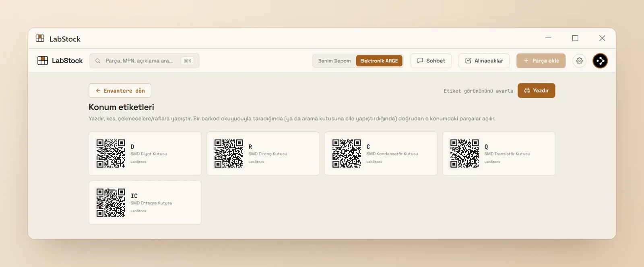This screenshot has width=644, height=267.
Task: Close the LabStock window
Action: [x=602, y=38]
